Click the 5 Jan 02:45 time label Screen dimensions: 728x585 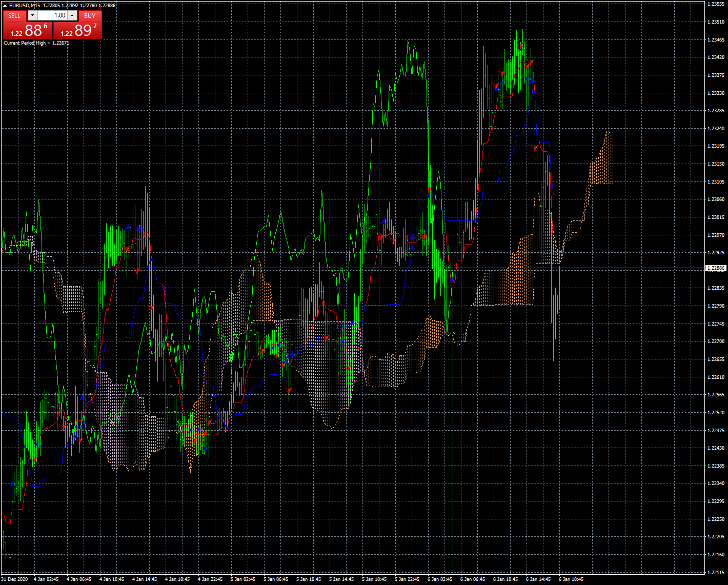click(x=243, y=579)
